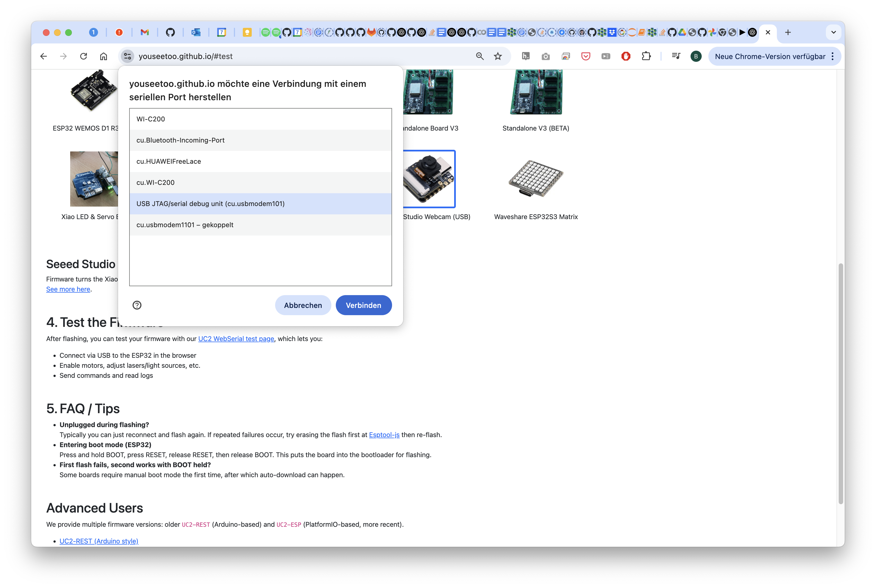
Task: Click the zoom magnifier icon in address bar
Action: coord(479,56)
